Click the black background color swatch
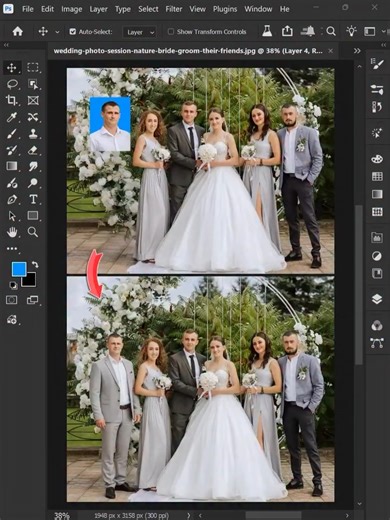390x520 pixels. [30, 281]
